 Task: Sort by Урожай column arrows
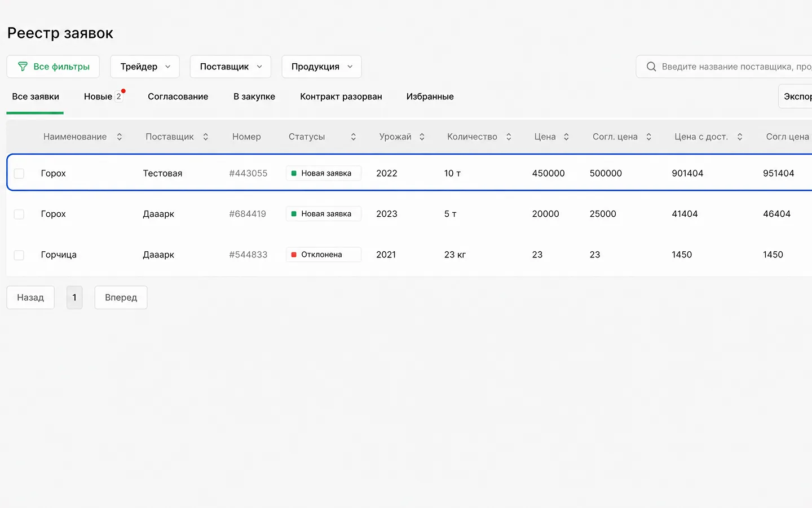[422, 137]
